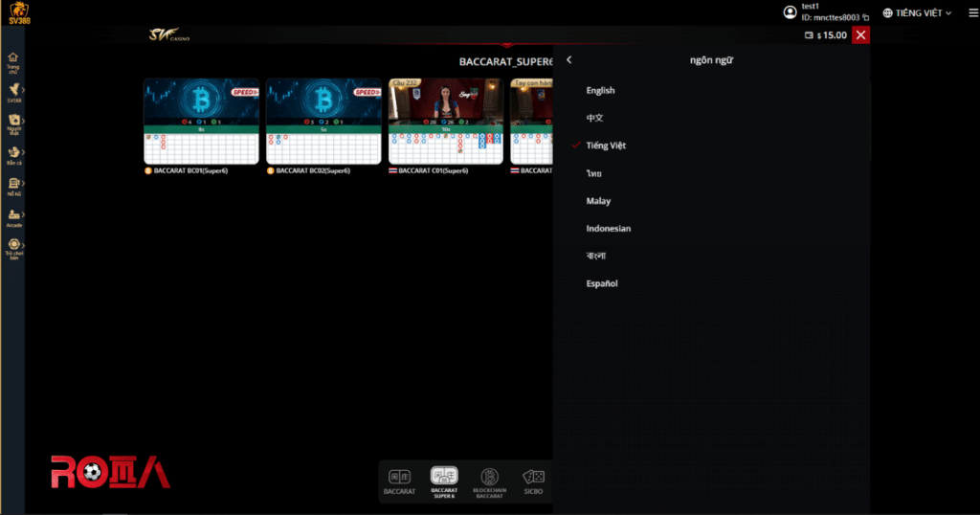Viewport: 980px width, 515px height.
Task: Open the Nổ hũ slots sidebar item
Action: tap(13, 187)
